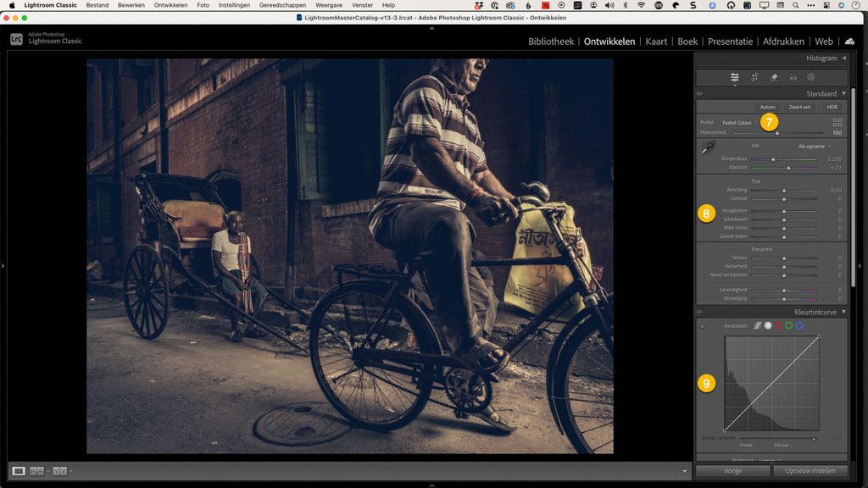
Task: Switch to Loupe view mode
Action: pos(19,471)
